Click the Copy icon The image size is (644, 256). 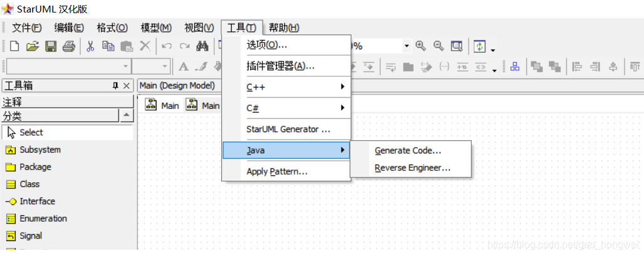(108, 46)
